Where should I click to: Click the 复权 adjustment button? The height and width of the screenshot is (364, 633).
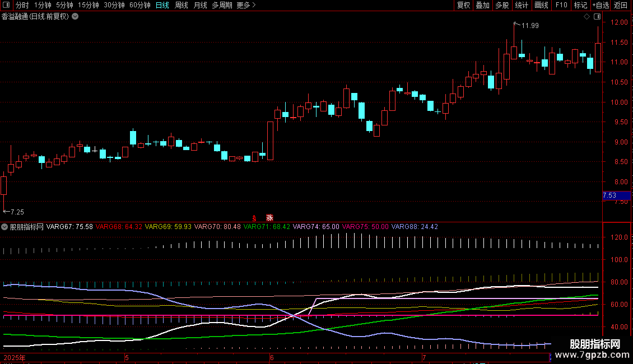(463, 5)
